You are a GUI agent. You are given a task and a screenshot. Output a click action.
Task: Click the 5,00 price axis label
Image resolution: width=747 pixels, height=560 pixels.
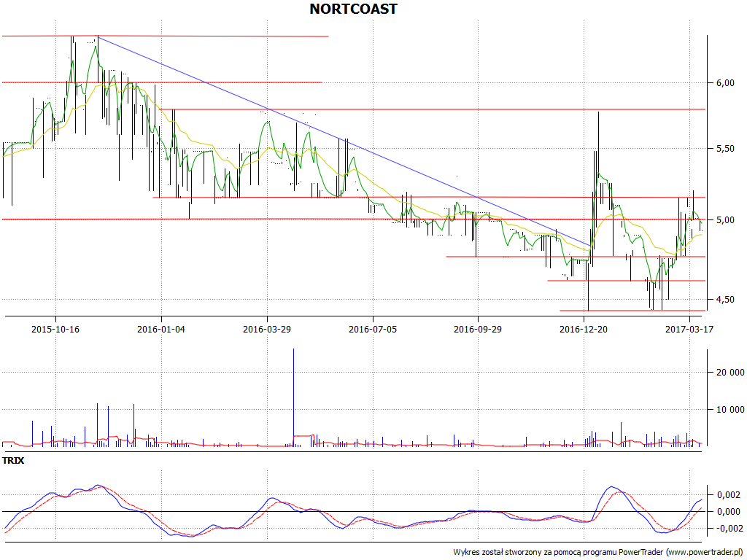pyautogui.click(x=725, y=220)
